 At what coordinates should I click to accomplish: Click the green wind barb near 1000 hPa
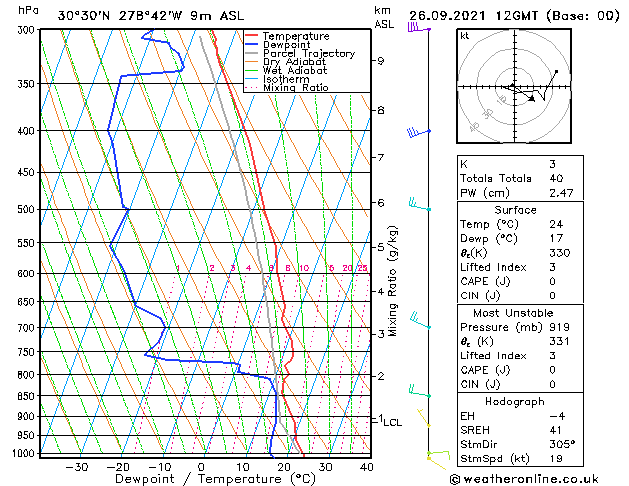pos(438,455)
